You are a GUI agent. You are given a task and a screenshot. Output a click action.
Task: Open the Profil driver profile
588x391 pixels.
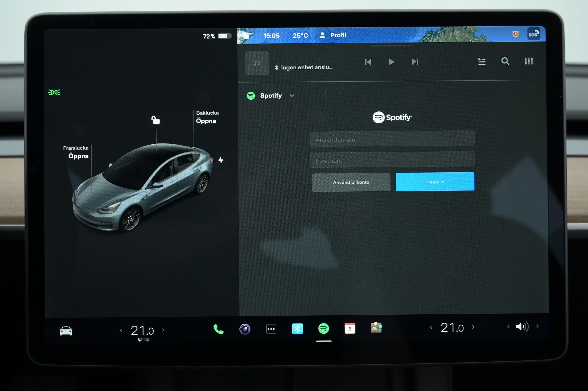click(333, 35)
